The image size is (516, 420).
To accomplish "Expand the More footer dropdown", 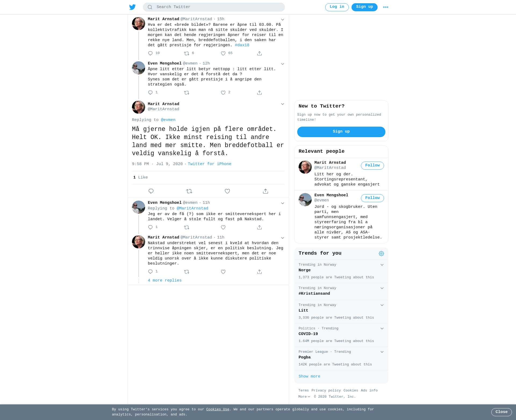I will click(x=304, y=397).
